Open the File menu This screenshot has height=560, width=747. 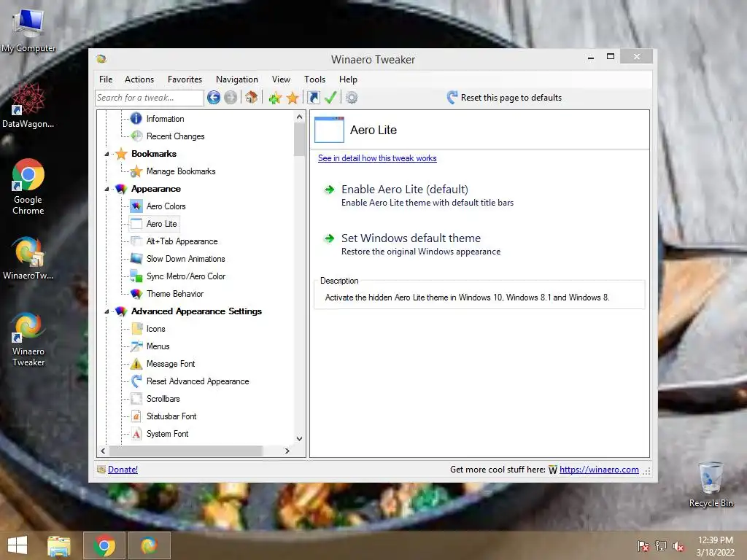(x=106, y=79)
